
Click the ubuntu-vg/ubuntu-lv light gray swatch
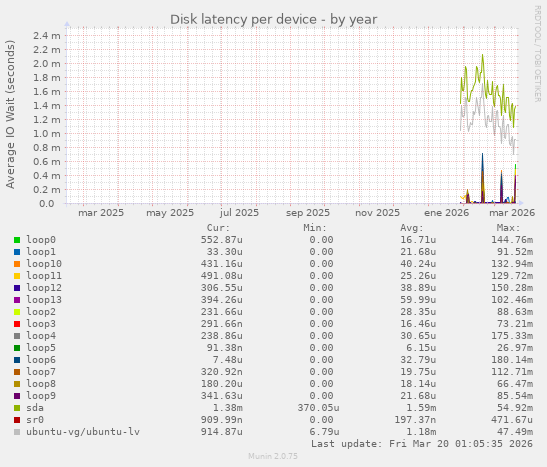tap(17, 432)
